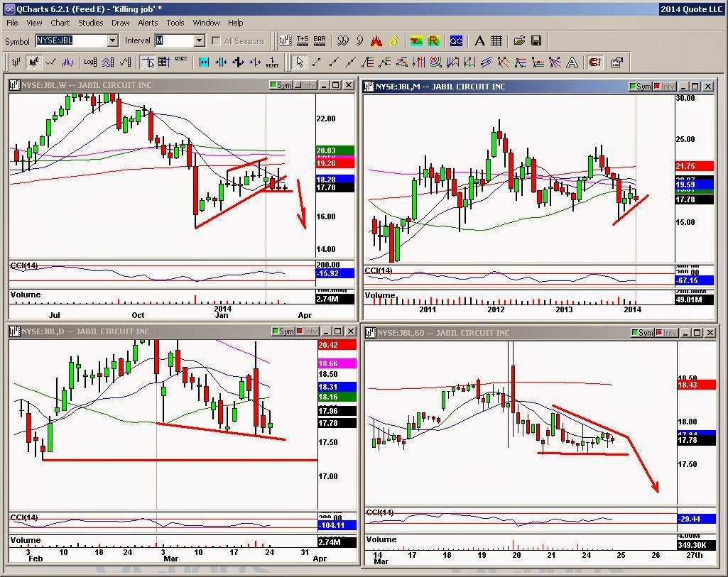Click the blue QC icon
The image size is (728, 577).
[x=456, y=41]
